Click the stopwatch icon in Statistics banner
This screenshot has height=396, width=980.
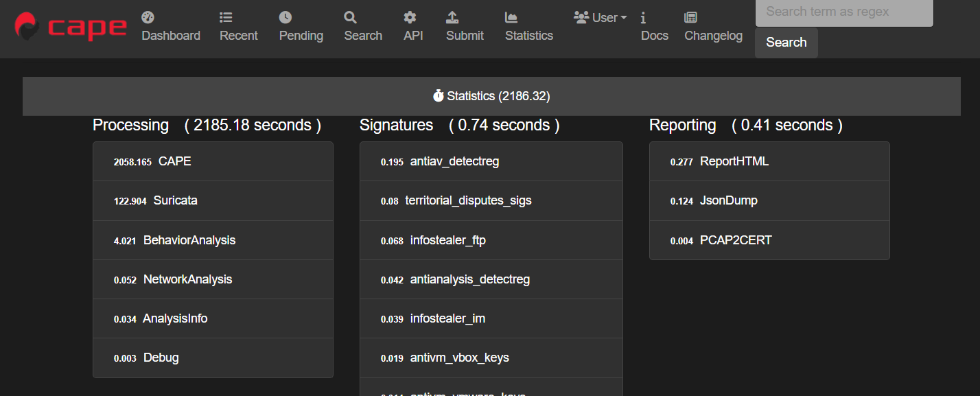(439, 95)
